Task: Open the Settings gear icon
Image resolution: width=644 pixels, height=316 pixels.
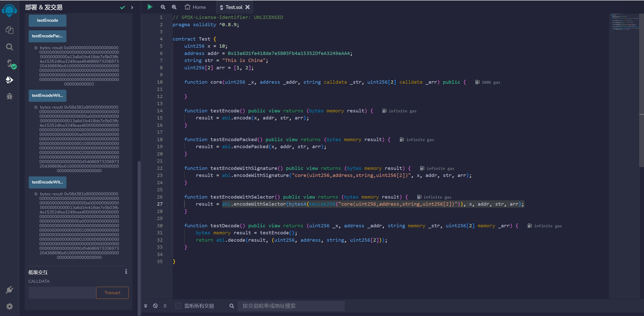Action: [x=9, y=306]
